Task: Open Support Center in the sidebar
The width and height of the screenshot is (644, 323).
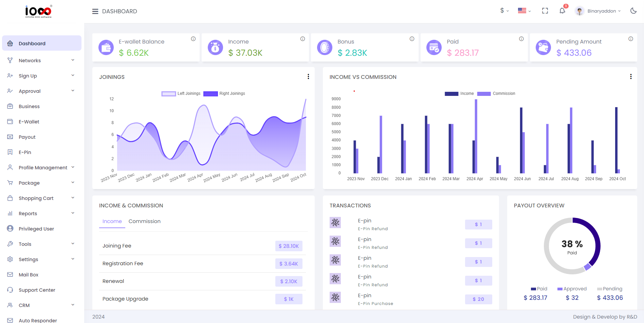Action: click(42, 290)
